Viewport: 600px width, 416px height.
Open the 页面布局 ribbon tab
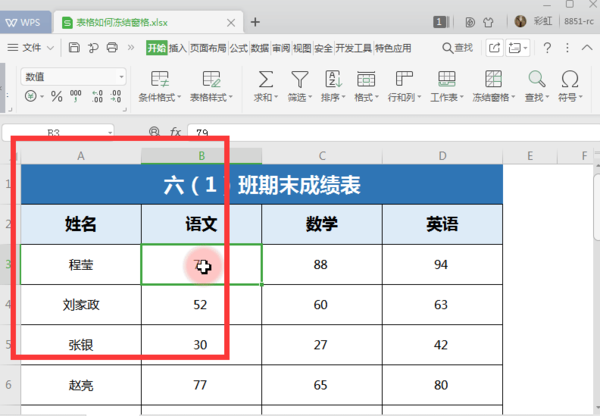click(208, 48)
